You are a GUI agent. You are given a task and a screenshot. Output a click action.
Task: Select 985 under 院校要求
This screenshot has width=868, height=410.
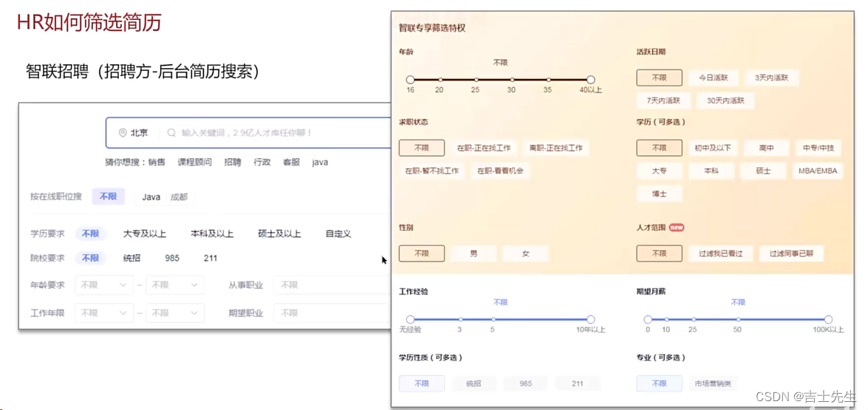tap(172, 258)
